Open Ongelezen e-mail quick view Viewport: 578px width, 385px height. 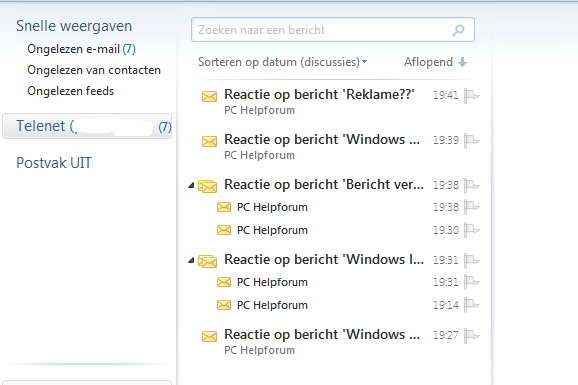81,49
